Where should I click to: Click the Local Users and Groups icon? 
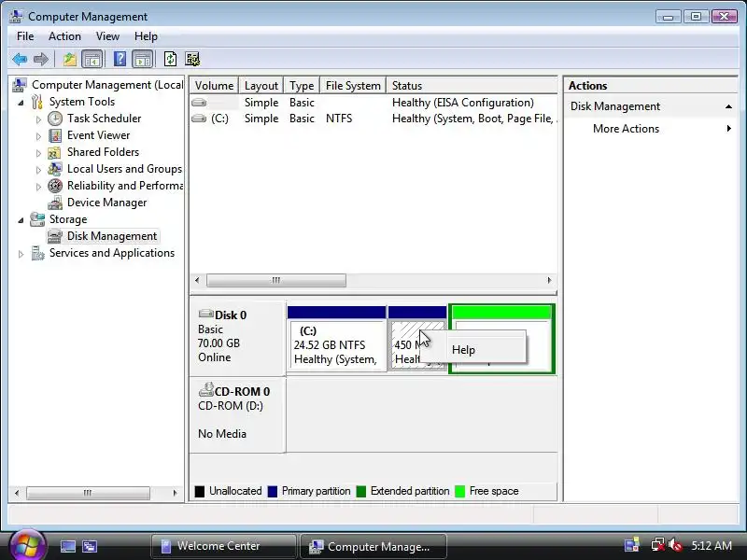pyautogui.click(x=55, y=169)
